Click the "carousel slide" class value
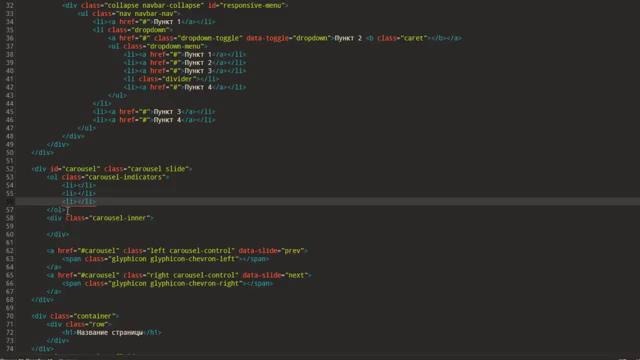This screenshot has height=360, width=640. click(x=158, y=169)
